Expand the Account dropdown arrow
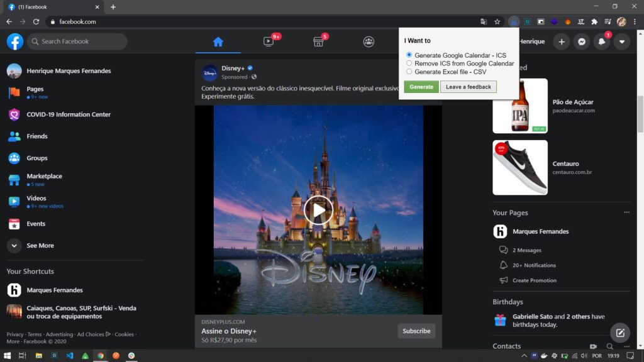Screen dimensions: 644x362 coord(622,41)
